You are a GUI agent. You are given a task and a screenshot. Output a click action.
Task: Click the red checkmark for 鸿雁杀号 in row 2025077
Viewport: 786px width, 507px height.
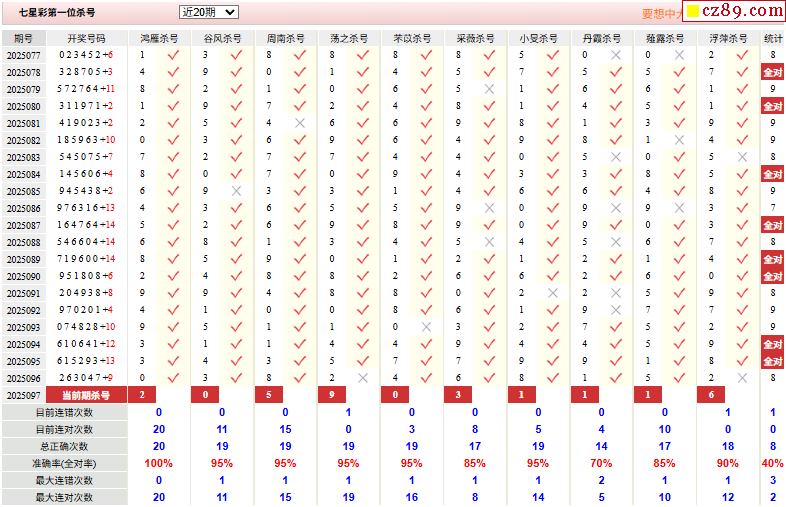click(173, 55)
